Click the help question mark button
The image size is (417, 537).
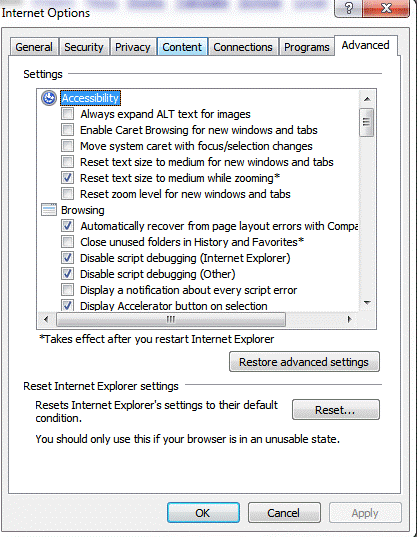(x=348, y=8)
